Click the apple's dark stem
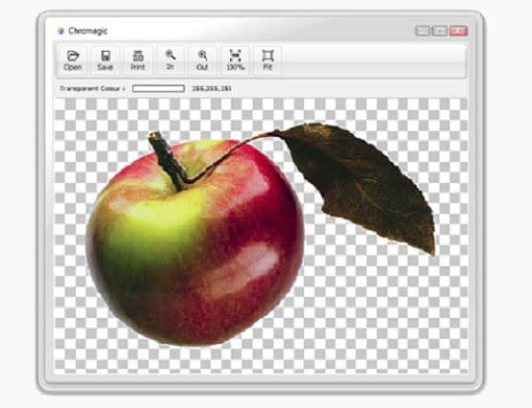The image size is (532, 408). (x=167, y=159)
